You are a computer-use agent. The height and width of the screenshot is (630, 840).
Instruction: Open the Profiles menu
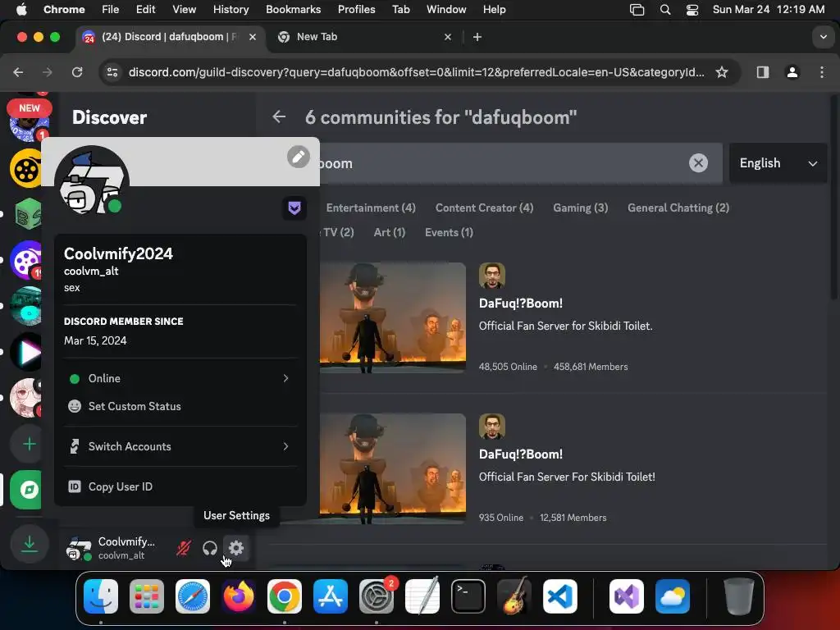pyautogui.click(x=356, y=9)
